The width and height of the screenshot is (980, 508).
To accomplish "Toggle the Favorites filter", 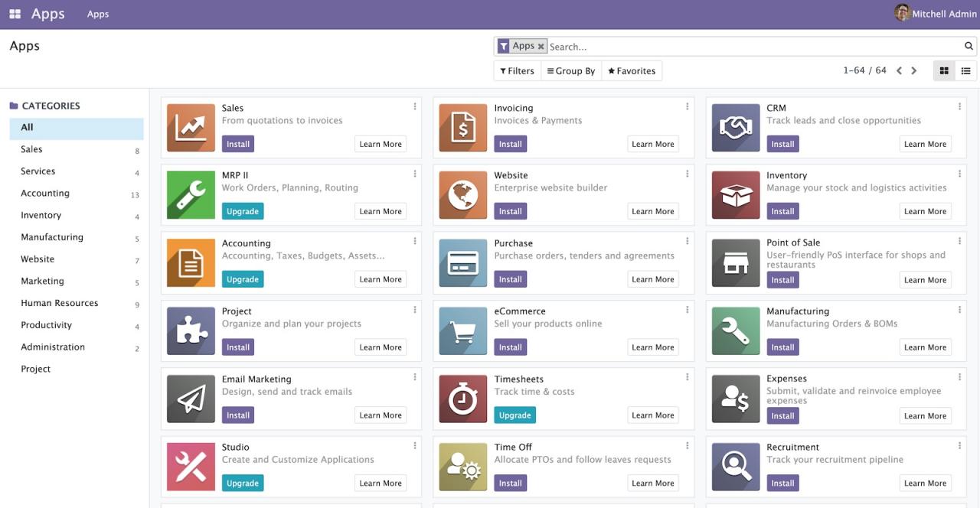I will (x=631, y=70).
